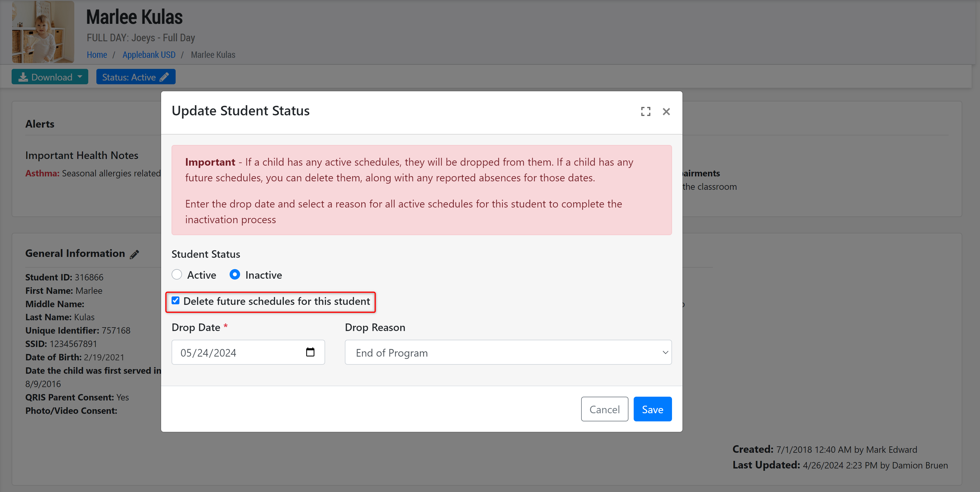Open the Drop Date calendar picker icon
980x492 pixels.
coord(310,352)
